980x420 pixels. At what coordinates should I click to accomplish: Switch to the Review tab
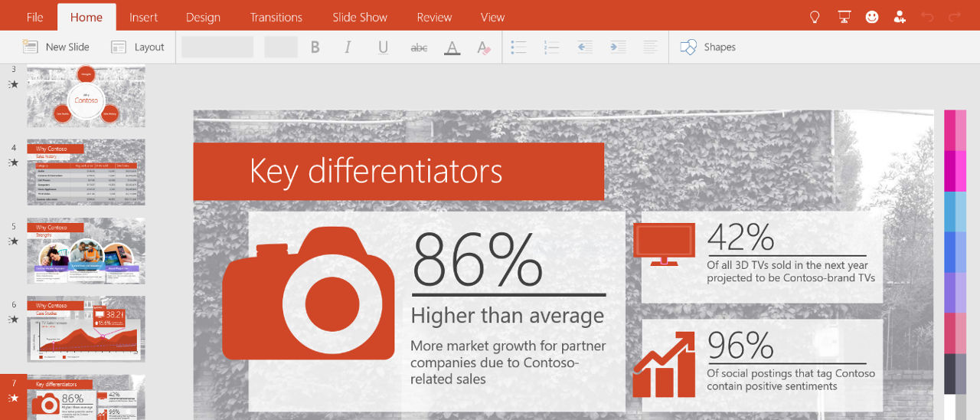pyautogui.click(x=434, y=17)
